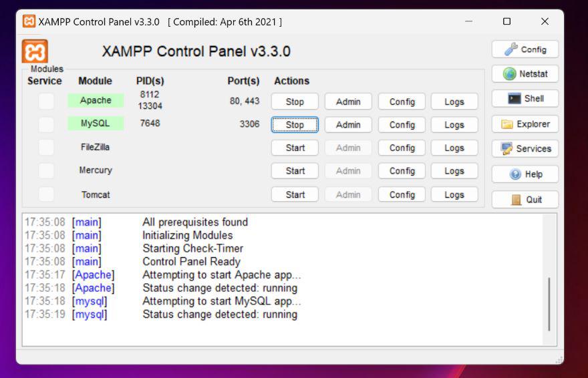Viewport: 588px width, 378px height.
Task: Toggle the Tomcat service checkbox
Action: click(47, 194)
